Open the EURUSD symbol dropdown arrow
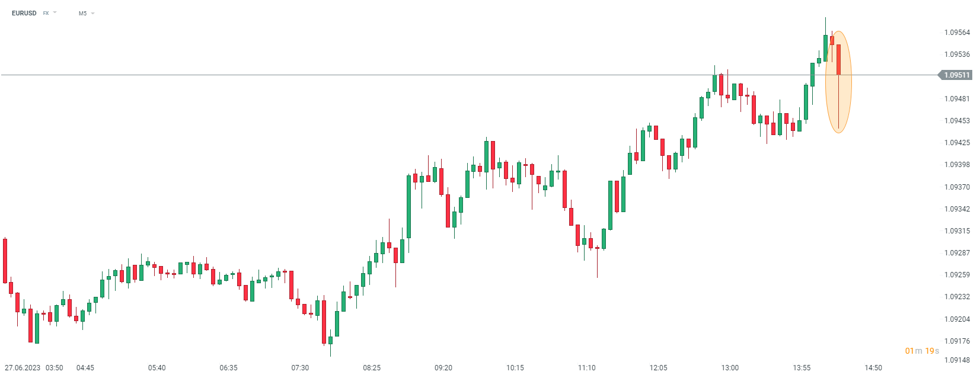 (x=55, y=12)
